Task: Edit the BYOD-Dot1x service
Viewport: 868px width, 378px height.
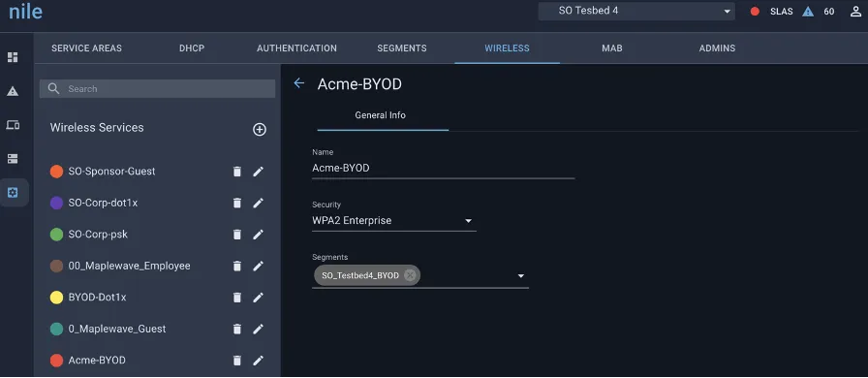Action: tap(258, 298)
